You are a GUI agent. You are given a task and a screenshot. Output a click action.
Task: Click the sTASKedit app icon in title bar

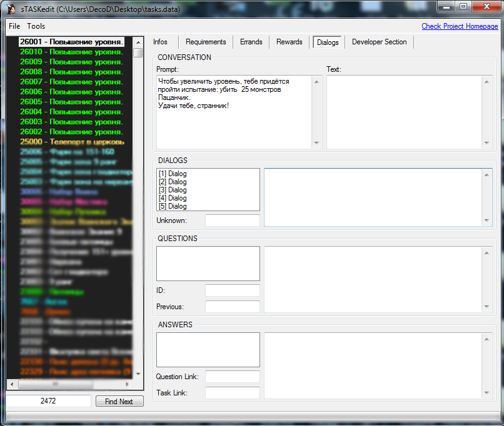[x=11, y=8]
